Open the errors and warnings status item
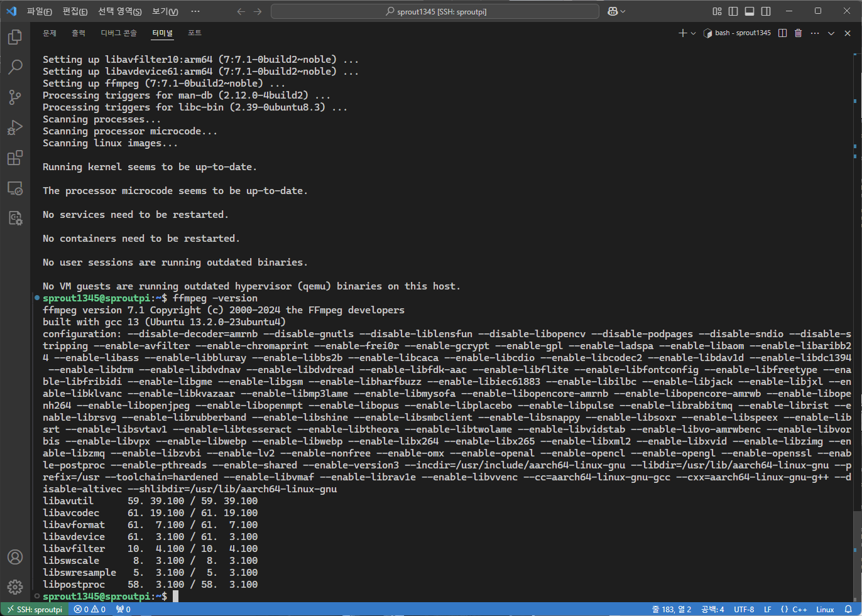The width and height of the screenshot is (862, 616). coord(89,609)
